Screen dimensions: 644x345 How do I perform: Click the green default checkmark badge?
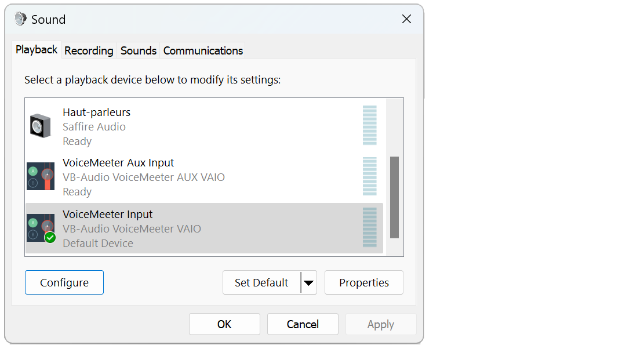click(50, 237)
